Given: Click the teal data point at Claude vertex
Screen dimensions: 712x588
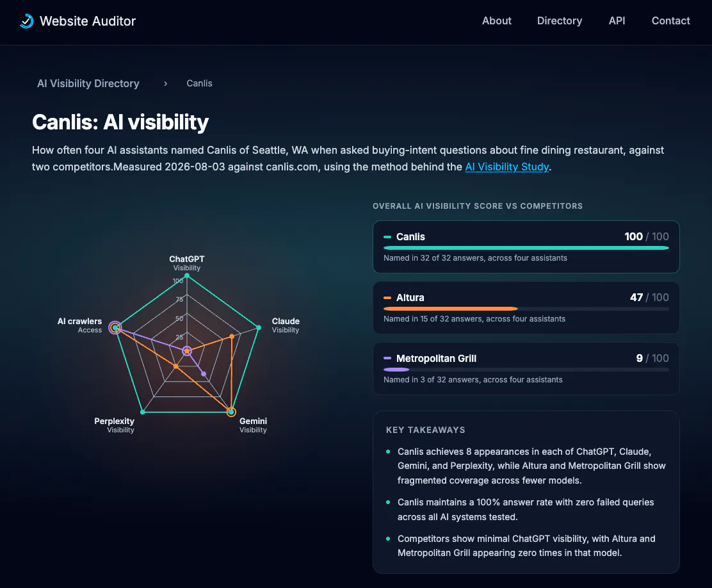Looking at the screenshot, I should [259, 327].
